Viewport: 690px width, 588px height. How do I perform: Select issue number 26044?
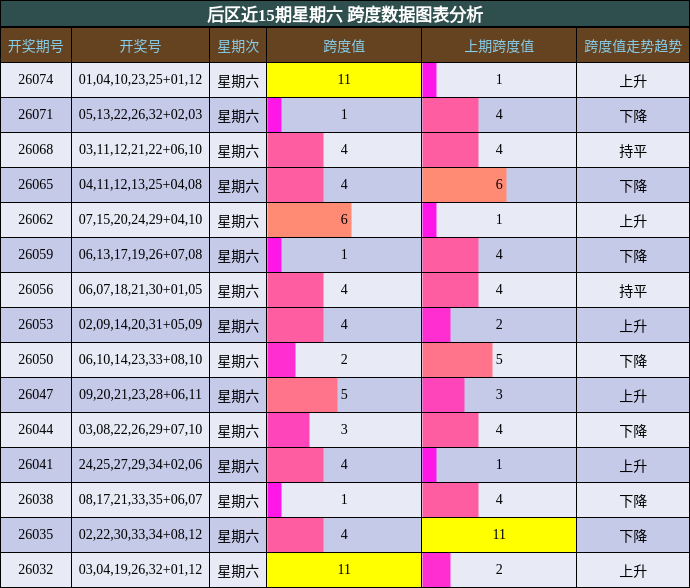point(36,430)
